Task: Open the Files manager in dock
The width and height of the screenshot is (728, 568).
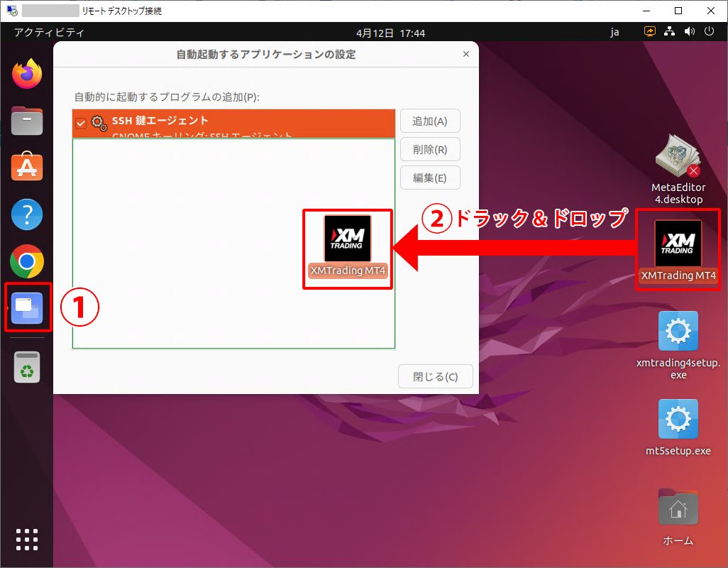Action: 27,120
